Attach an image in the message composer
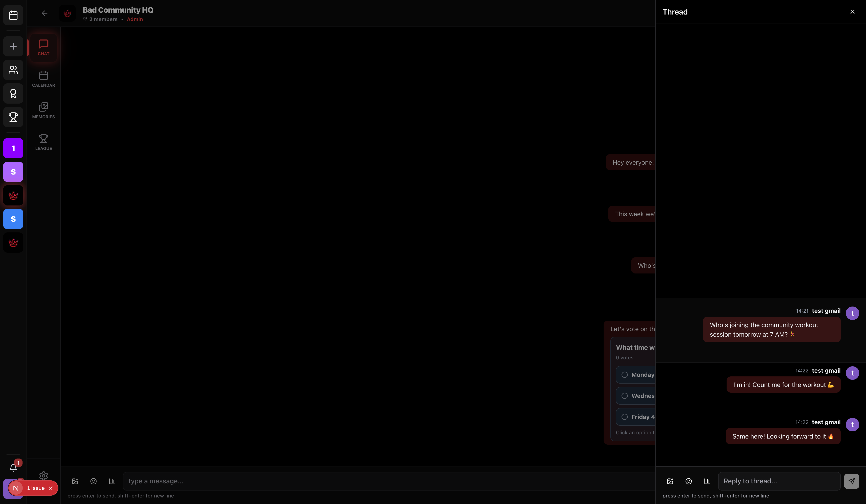866x504 pixels. pos(75,481)
